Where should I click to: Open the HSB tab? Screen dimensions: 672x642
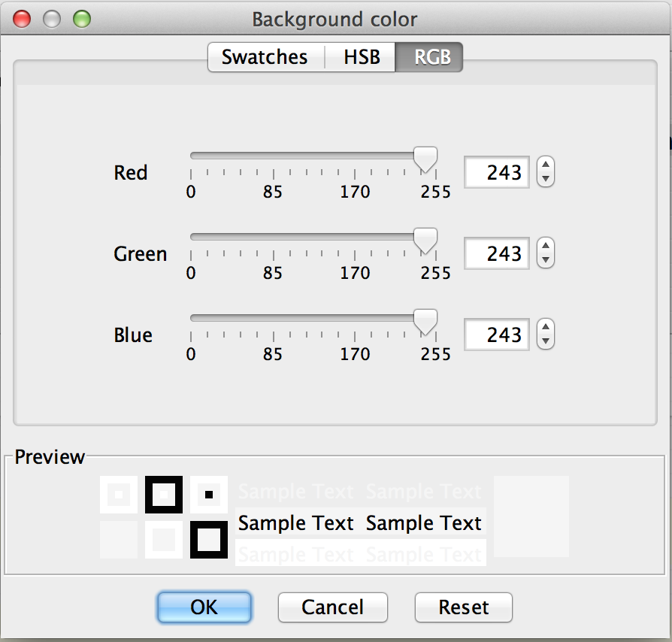(362, 57)
